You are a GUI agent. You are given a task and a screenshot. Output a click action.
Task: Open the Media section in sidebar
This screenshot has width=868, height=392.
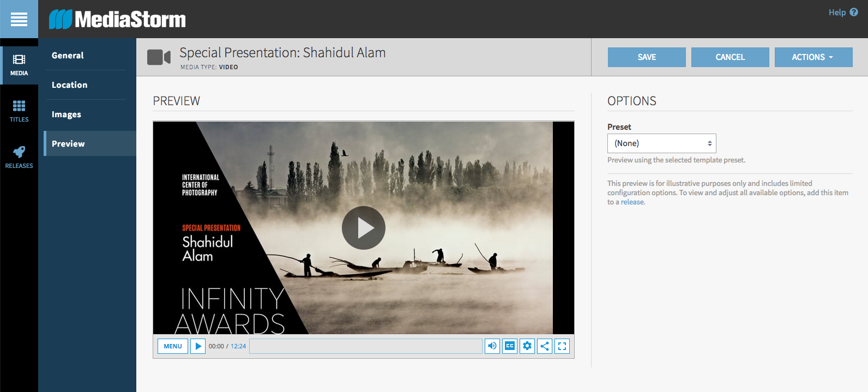(x=19, y=65)
